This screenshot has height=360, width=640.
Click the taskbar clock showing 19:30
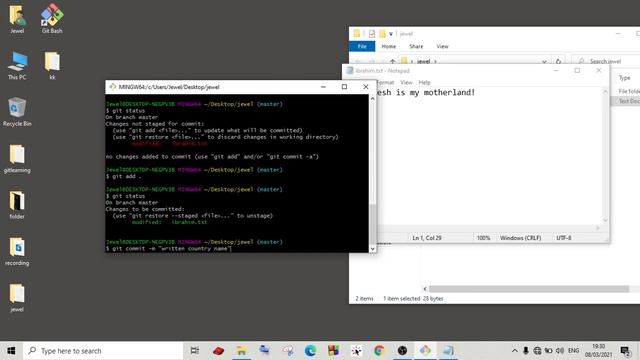(598, 351)
